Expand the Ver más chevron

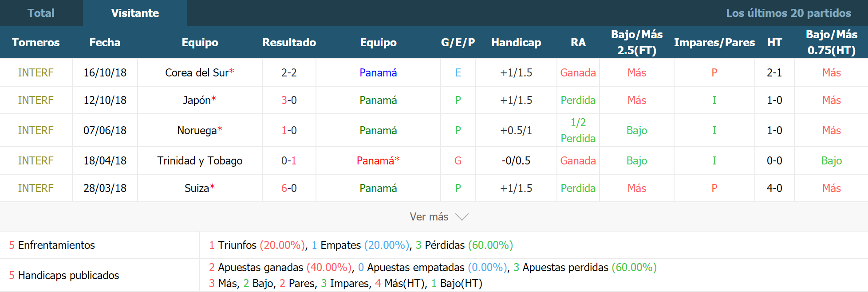tap(462, 217)
